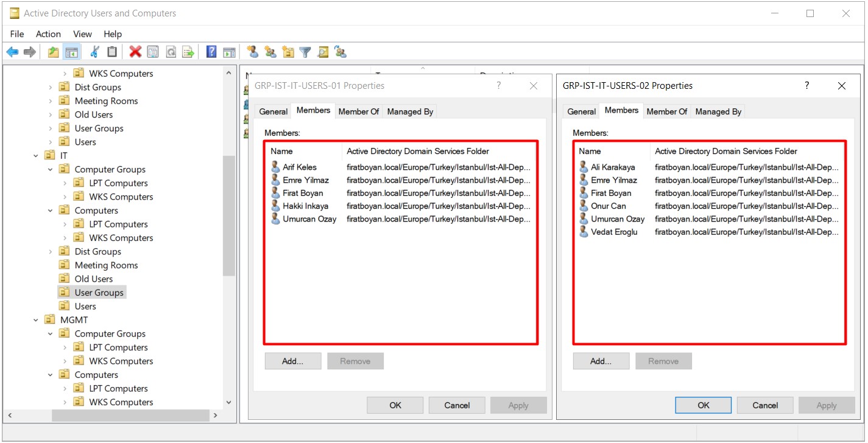Viewport: 868px width, 443px height.
Task: Open Properties via toolbar icon
Action: tap(153, 52)
